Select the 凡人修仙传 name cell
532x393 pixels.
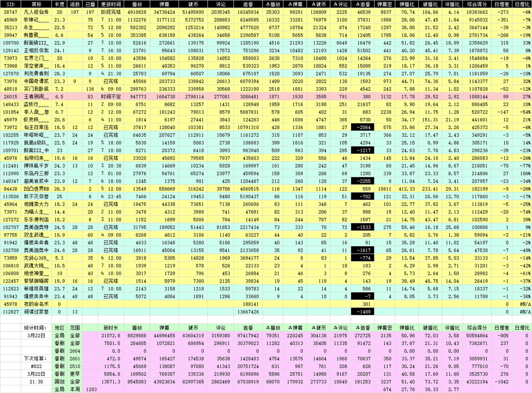coord(37,12)
